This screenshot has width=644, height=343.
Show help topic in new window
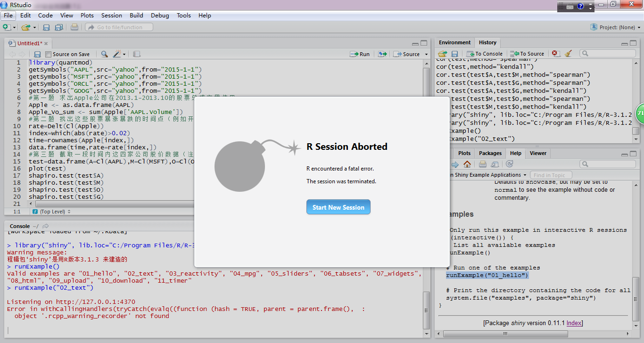click(x=495, y=164)
